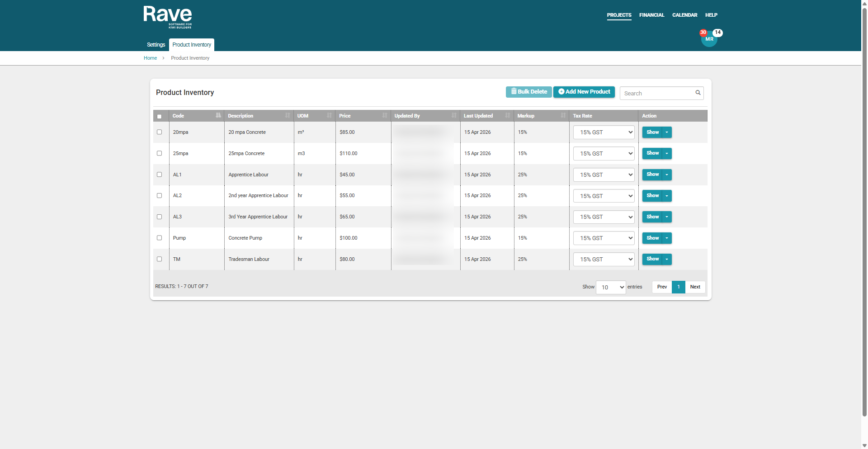Expand the Show action arrow for TM
The width and height of the screenshot is (868, 449).
[x=667, y=259]
